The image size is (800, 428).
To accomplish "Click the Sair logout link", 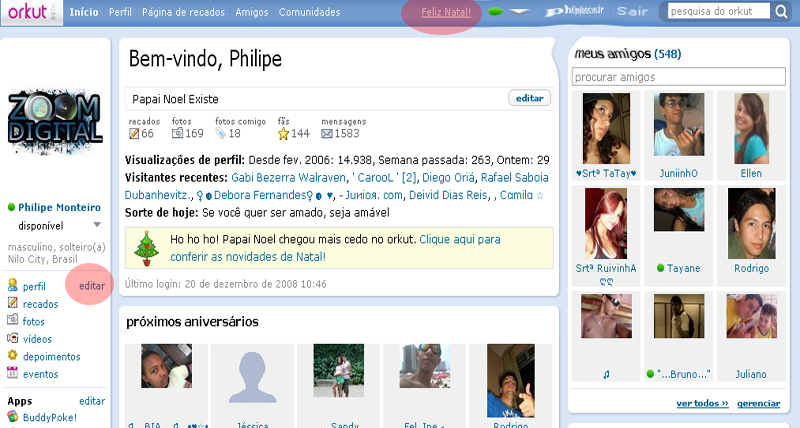I will coord(632,11).
